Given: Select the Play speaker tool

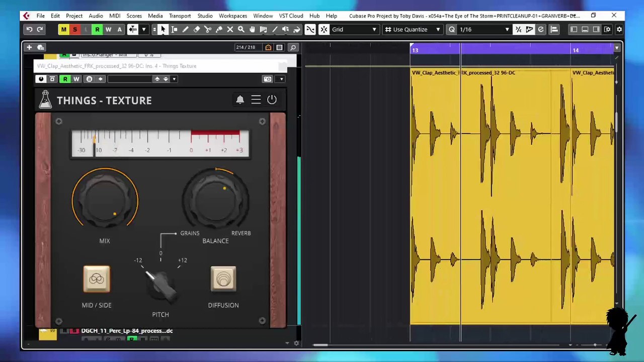Looking at the screenshot, I should (285, 30).
